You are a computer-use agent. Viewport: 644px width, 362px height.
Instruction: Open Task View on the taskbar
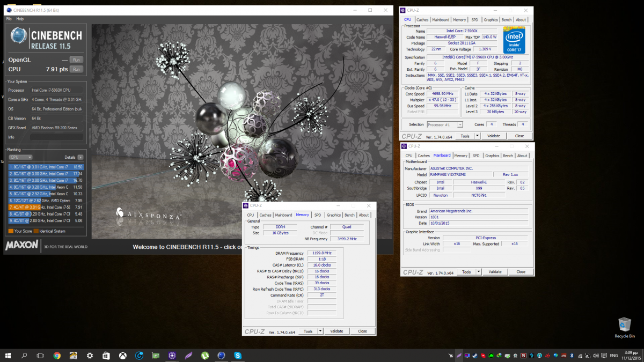[x=40, y=356]
